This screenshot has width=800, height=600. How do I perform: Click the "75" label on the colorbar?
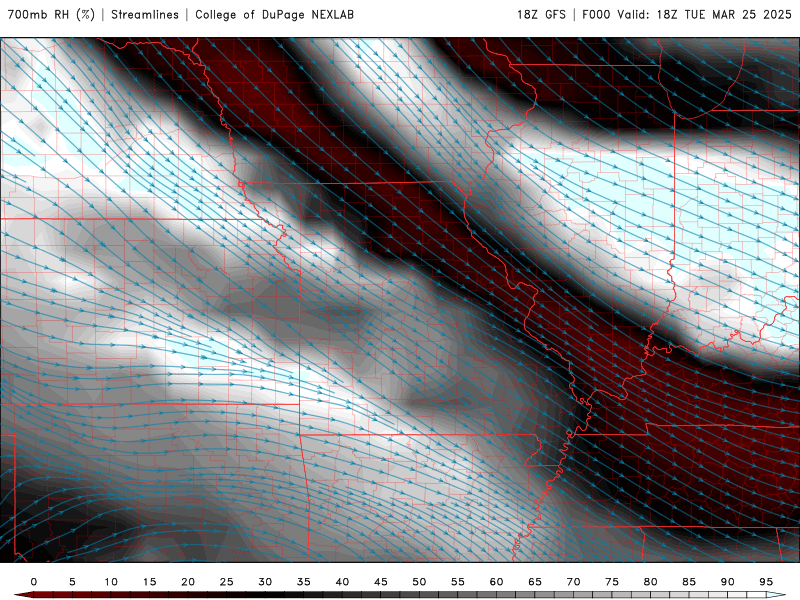pos(612,582)
